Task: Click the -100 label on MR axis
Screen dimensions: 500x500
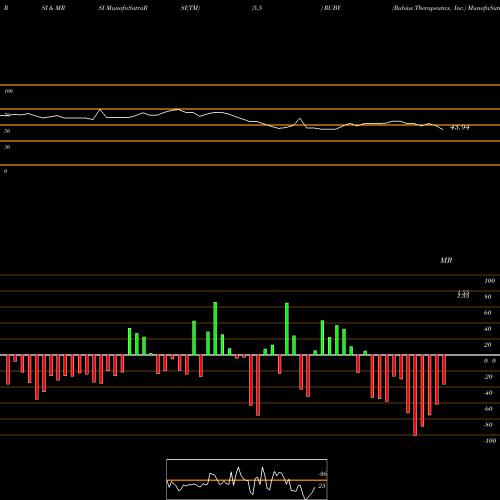Action: coord(490,441)
